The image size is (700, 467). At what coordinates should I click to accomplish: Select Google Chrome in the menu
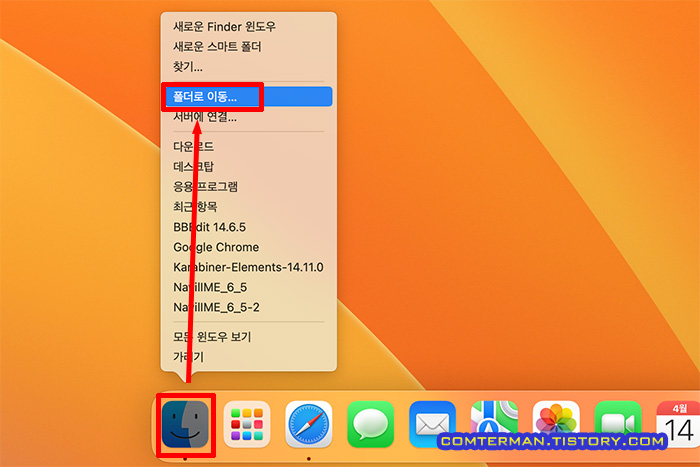[249, 247]
